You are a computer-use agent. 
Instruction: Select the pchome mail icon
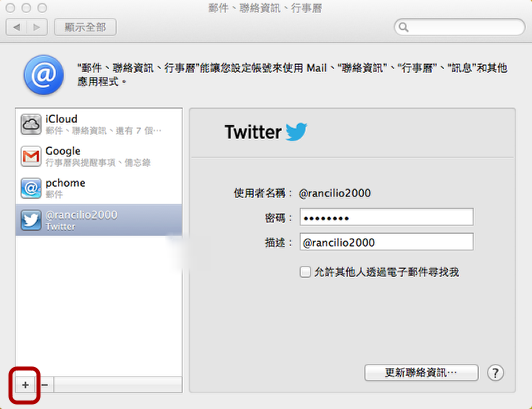[31, 188]
